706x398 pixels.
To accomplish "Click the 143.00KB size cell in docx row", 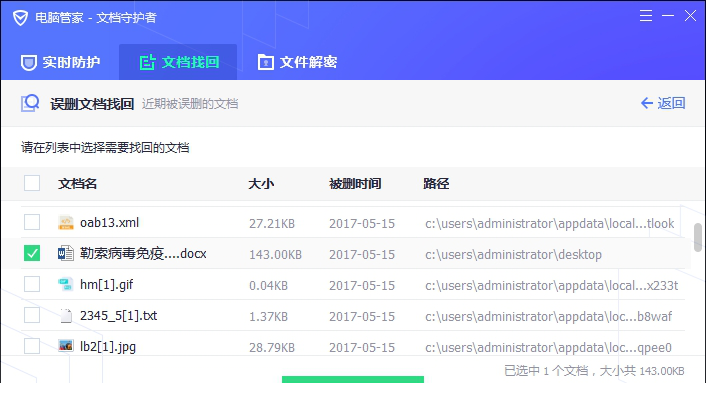I will pos(276,255).
